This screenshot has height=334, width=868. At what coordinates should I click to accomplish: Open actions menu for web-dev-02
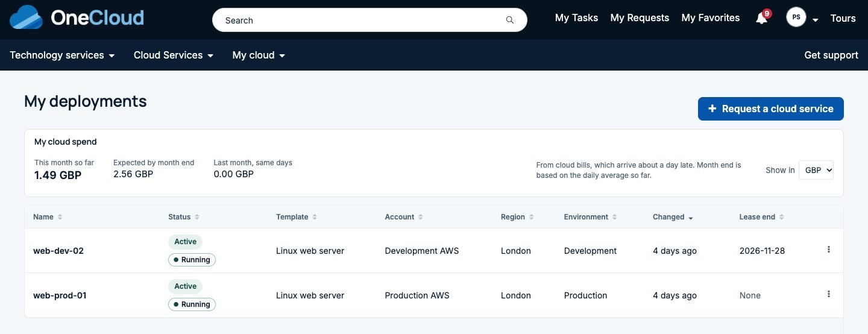pyautogui.click(x=829, y=250)
